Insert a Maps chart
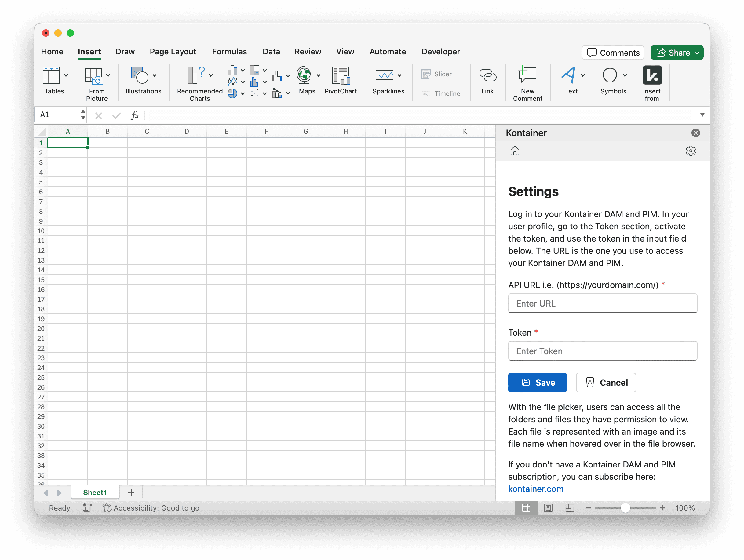 [305, 75]
